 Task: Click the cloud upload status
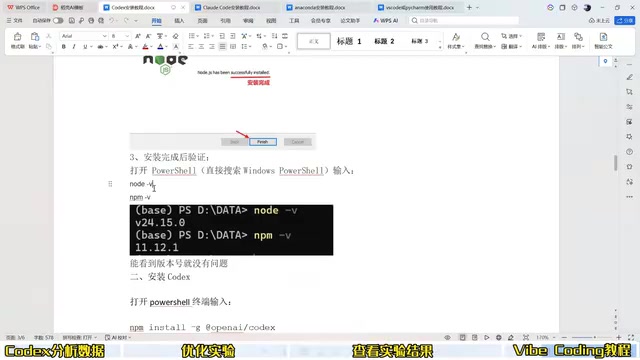click(599, 20)
